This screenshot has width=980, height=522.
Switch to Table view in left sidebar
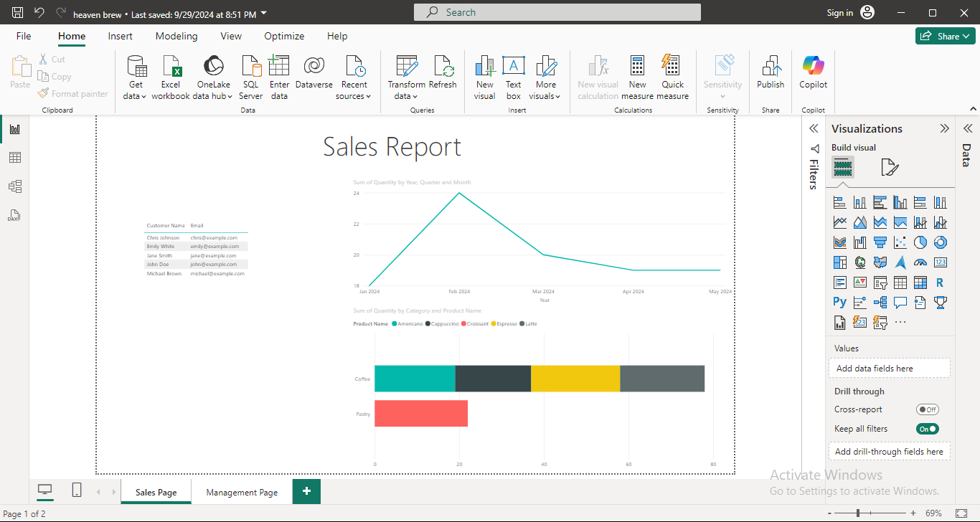coord(14,158)
